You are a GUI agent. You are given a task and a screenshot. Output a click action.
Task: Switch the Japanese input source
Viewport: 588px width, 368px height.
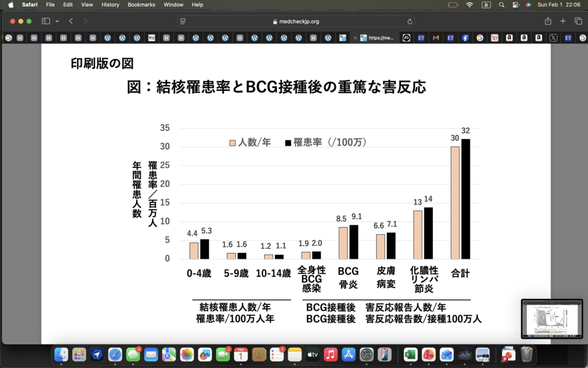tap(486, 5)
